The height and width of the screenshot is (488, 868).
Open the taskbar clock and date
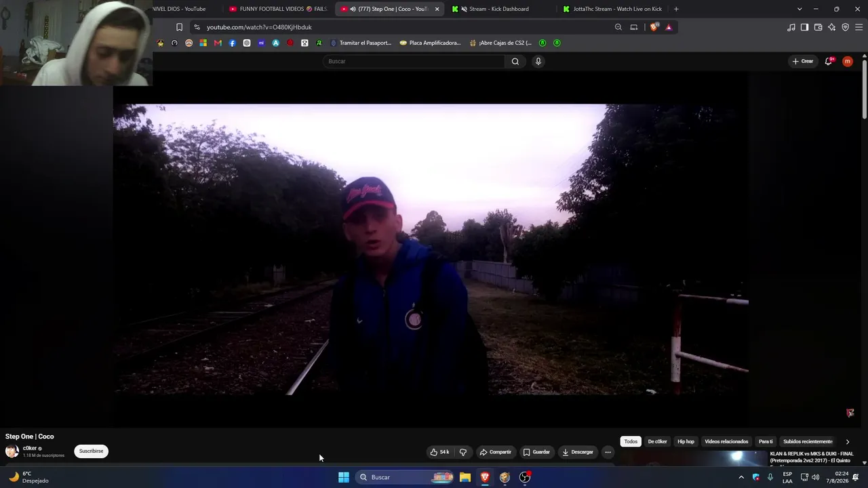coord(842,477)
